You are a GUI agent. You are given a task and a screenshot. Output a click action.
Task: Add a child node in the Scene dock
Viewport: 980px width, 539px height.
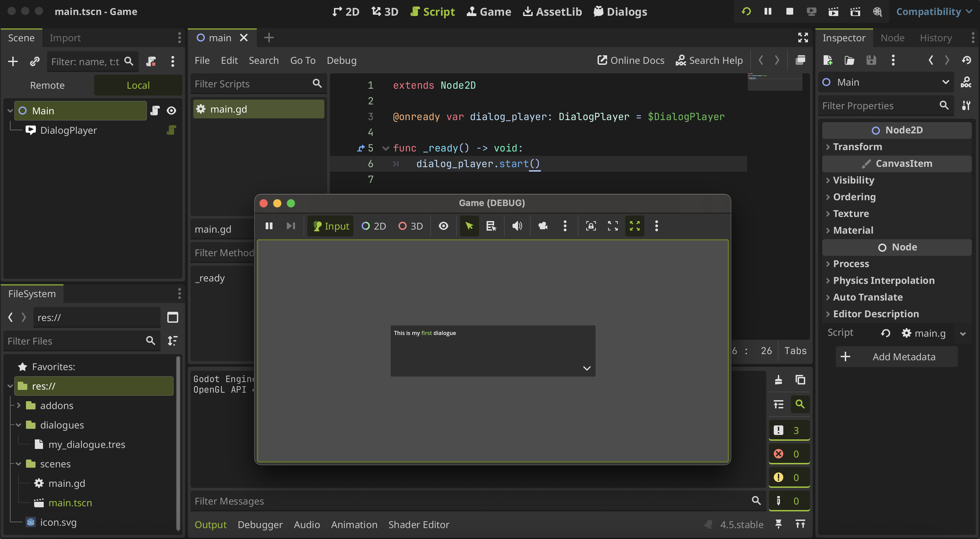(x=13, y=61)
